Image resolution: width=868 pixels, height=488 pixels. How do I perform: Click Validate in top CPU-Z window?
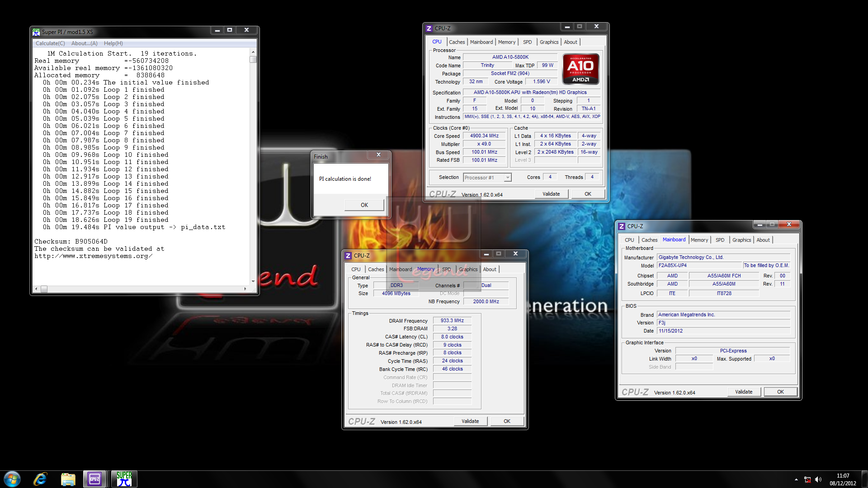click(x=551, y=194)
